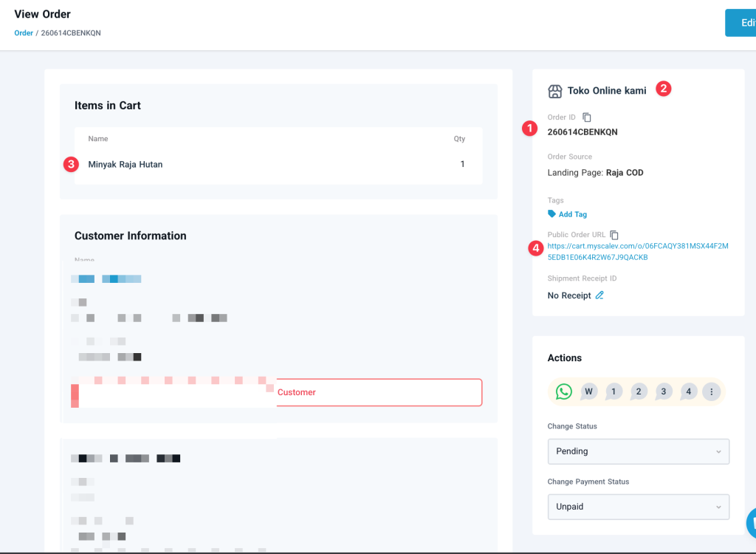756x554 pixels.
Task: Open the cart.myscalev.com public order URL
Action: click(x=638, y=251)
